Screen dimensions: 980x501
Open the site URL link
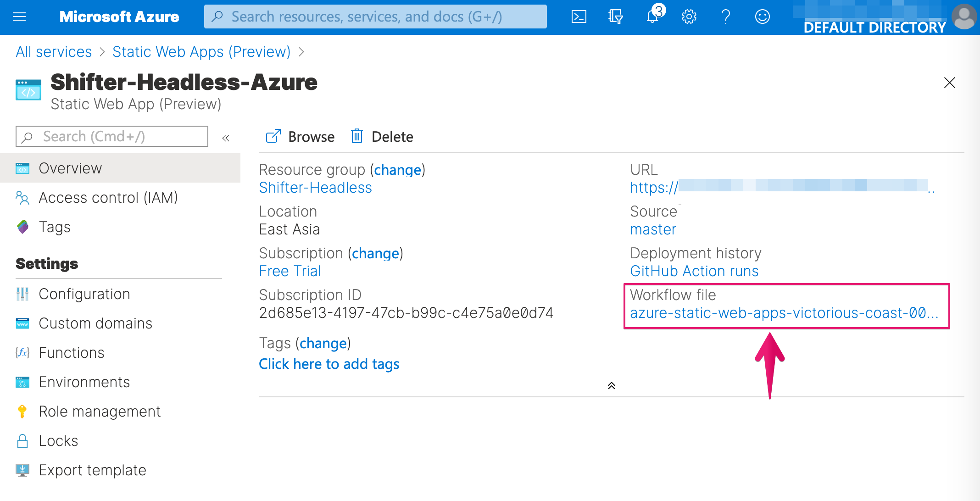782,187
